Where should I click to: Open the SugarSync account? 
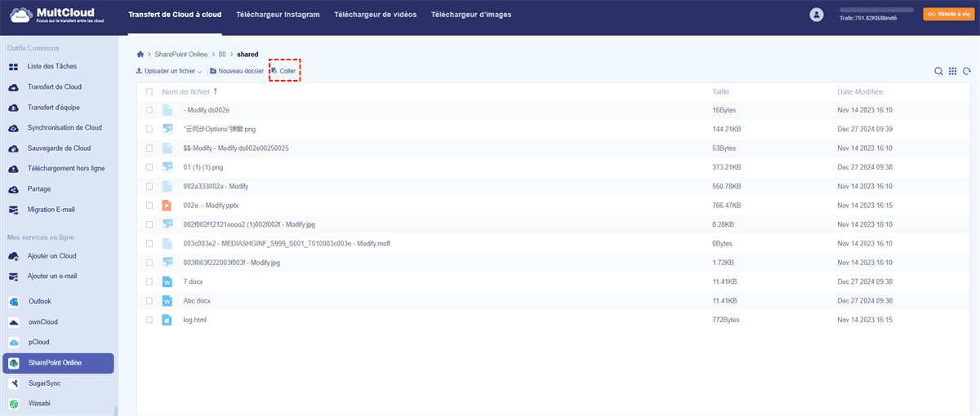click(x=58, y=383)
